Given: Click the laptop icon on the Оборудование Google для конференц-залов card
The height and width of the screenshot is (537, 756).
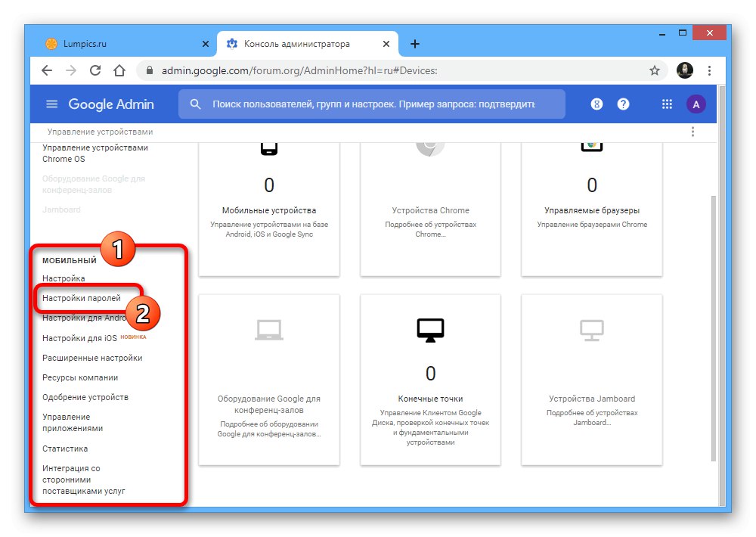Looking at the screenshot, I should [269, 331].
